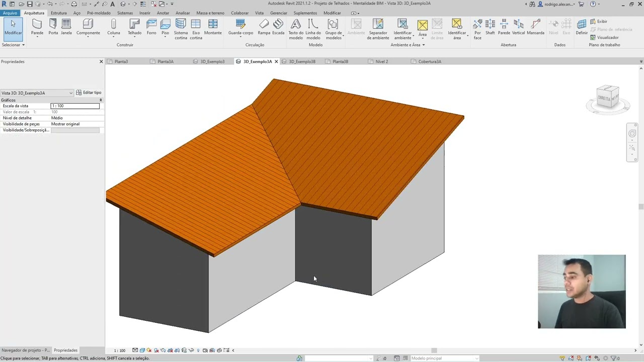This screenshot has height=362, width=644.
Task: Close the 3D_Exemplo3A view tab
Action: click(x=276, y=61)
